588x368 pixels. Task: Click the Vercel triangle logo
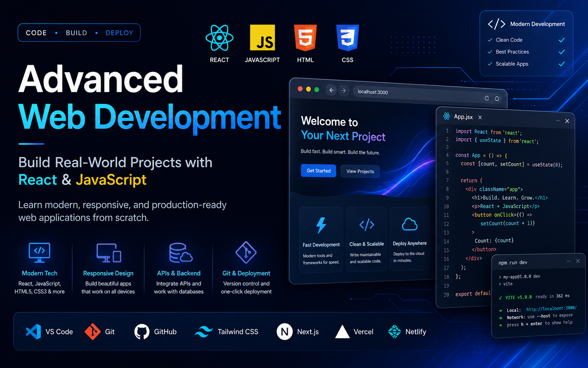pyautogui.click(x=343, y=332)
